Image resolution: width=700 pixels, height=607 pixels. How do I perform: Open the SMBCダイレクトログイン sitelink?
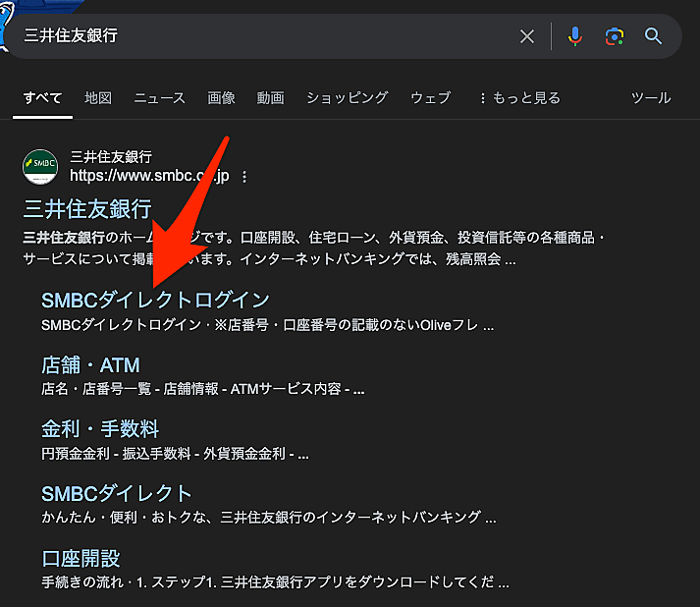coord(156,301)
